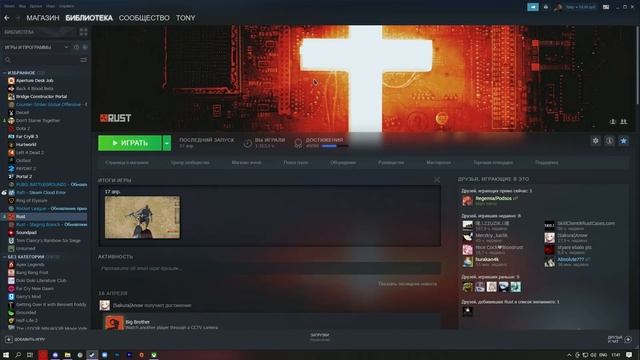Select Aperture Desk Job in library
This screenshot has height=360, width=640.
tap(35, 80)
